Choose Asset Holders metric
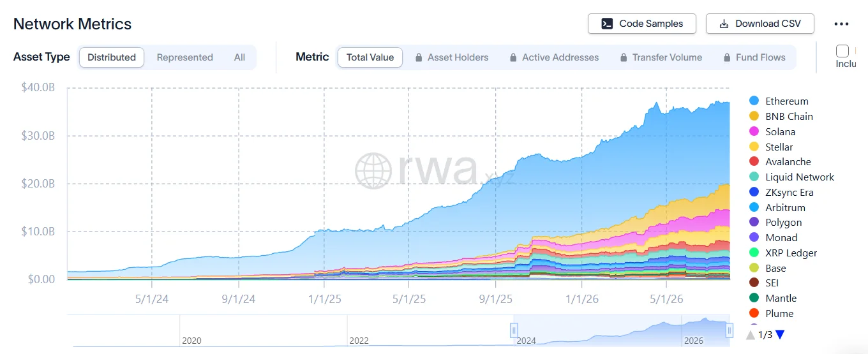Image resolution: width=868 pixels, height=354 pixels. click(x=452, y=57)
